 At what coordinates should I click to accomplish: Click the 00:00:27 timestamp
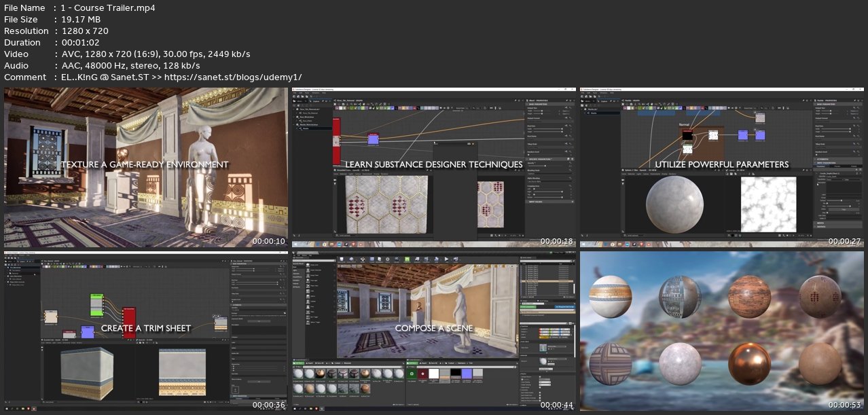(x=845, y=241)
